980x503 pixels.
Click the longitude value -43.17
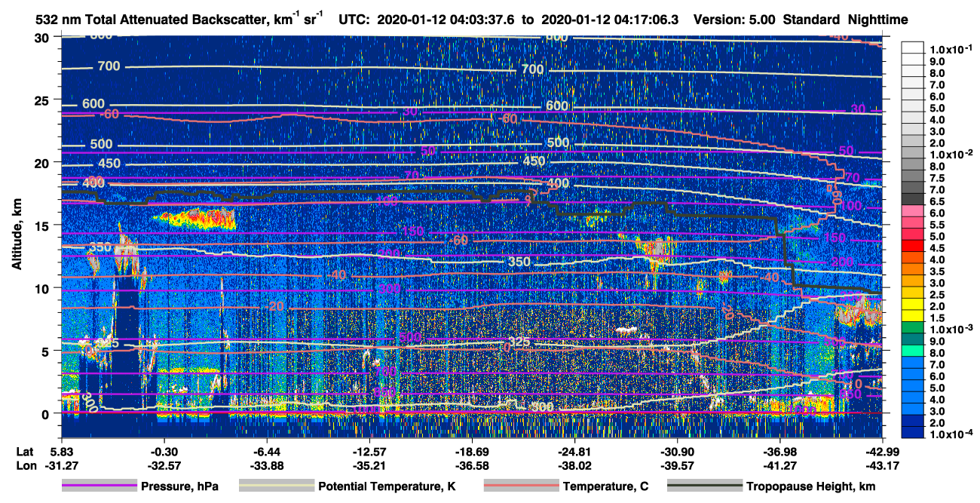pos(882,466)
